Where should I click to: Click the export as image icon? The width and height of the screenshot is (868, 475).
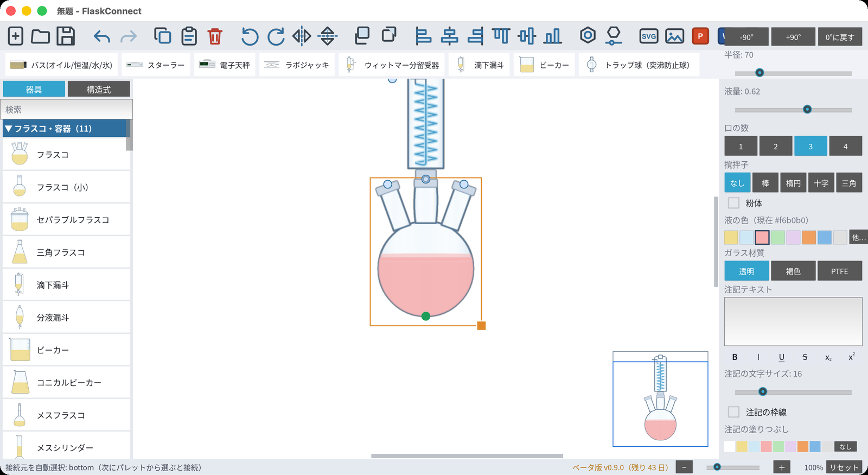click(674, 36)
